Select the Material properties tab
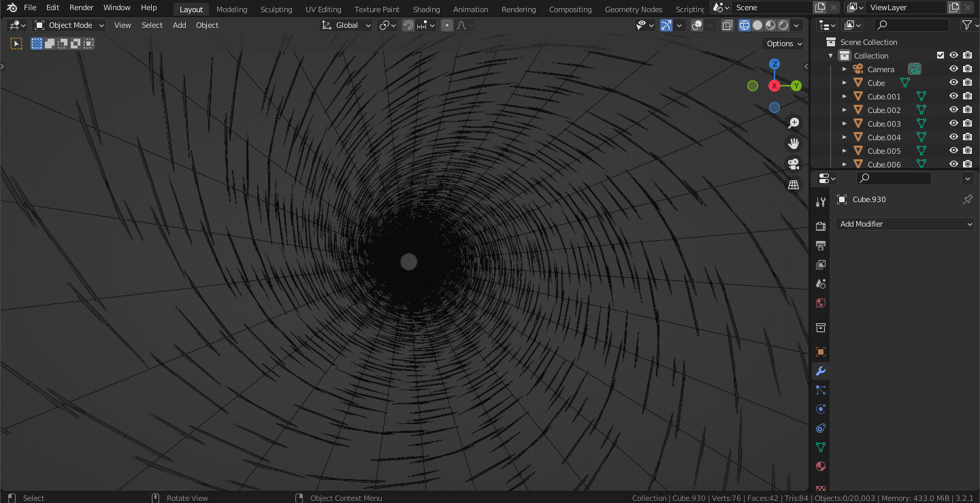 click(x=820, y=466)
